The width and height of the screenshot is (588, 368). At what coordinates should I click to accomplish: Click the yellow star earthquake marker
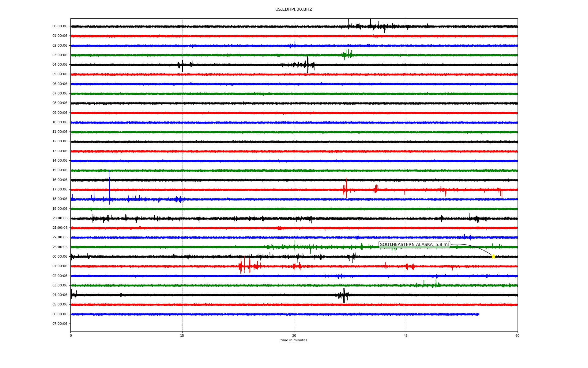[493, 256]
